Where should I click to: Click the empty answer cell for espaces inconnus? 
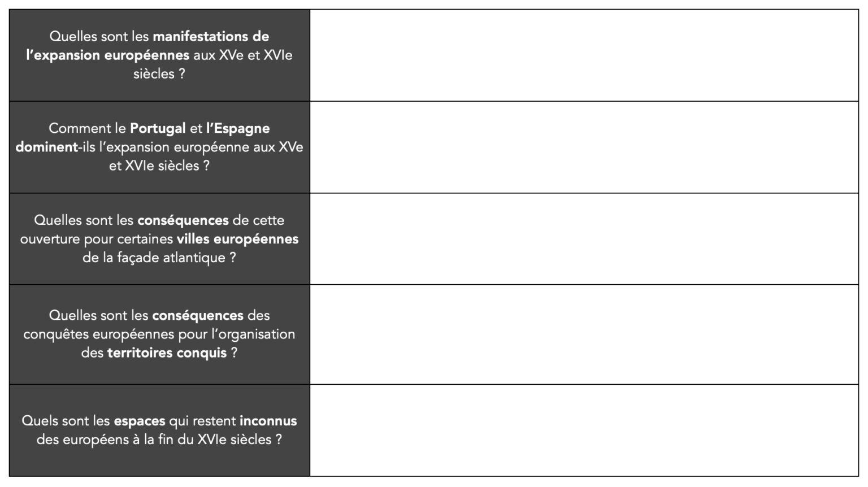(584, 431)
